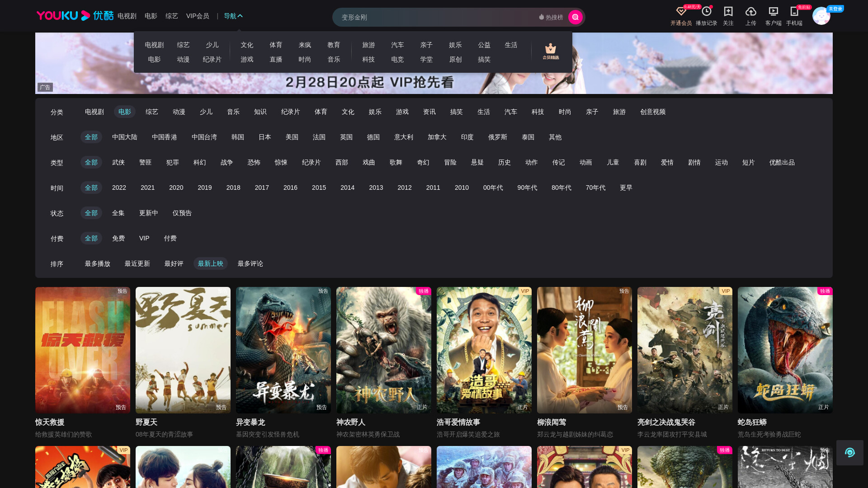Open 蛇岛狂蟒 movie poster
The width and height of the screenshot is (868, 488).
[785, 350]
